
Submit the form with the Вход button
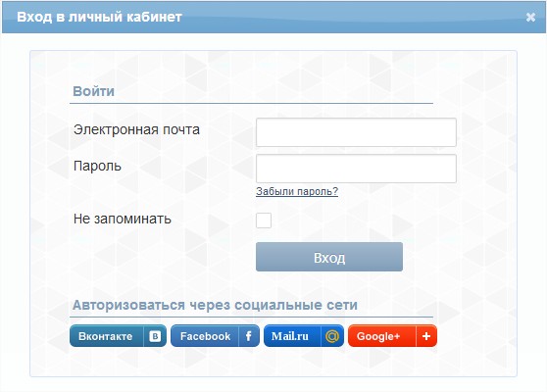point(329,257)
